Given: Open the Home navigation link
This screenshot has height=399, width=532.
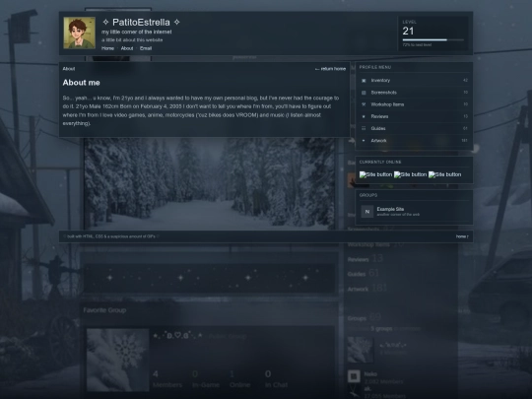Looking at the screenshot, I should [x=107, y=48].
